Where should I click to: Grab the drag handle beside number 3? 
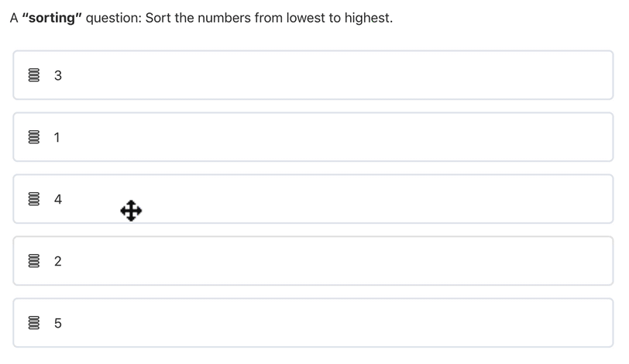click(33, 76)
